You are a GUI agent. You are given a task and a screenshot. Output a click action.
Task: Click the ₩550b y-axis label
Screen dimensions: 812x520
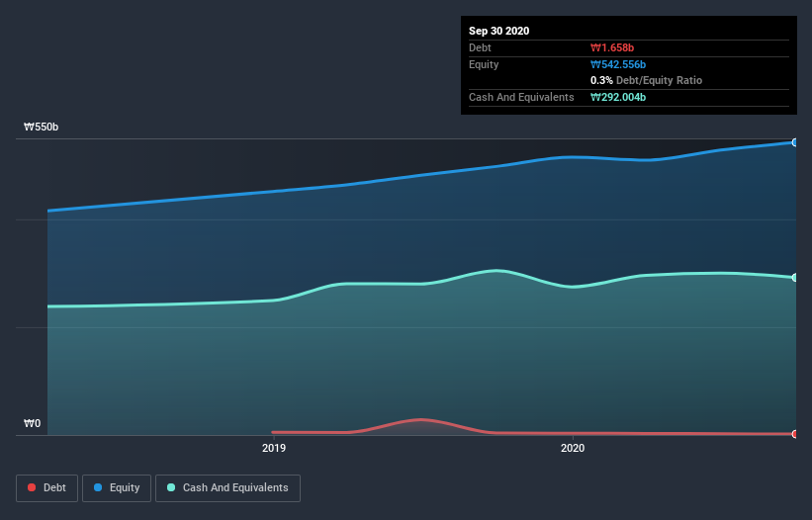pos(41,127)
